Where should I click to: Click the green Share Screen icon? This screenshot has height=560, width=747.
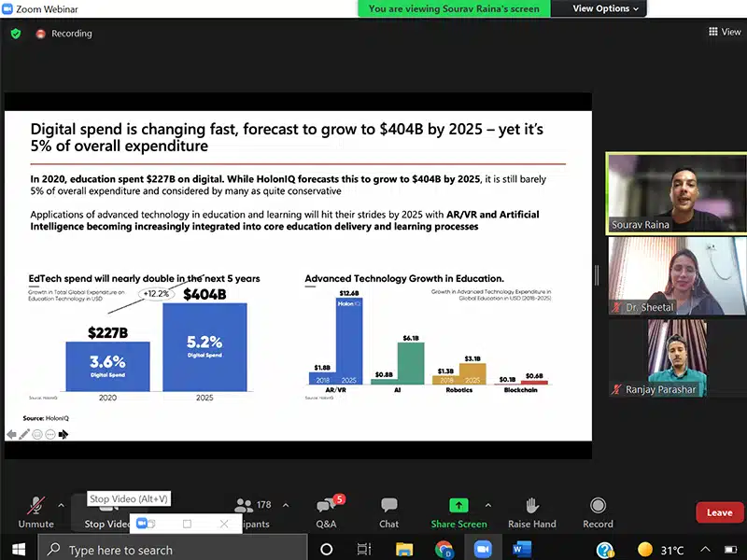click(458, 505)
